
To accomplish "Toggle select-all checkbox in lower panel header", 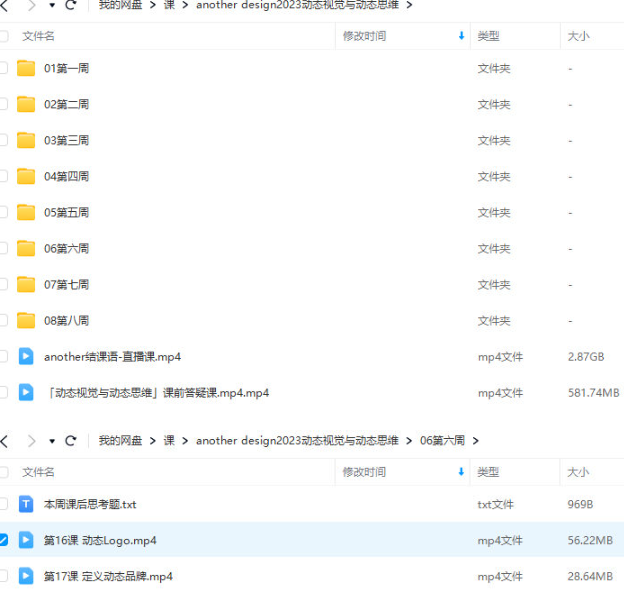I will pos(3,472).
